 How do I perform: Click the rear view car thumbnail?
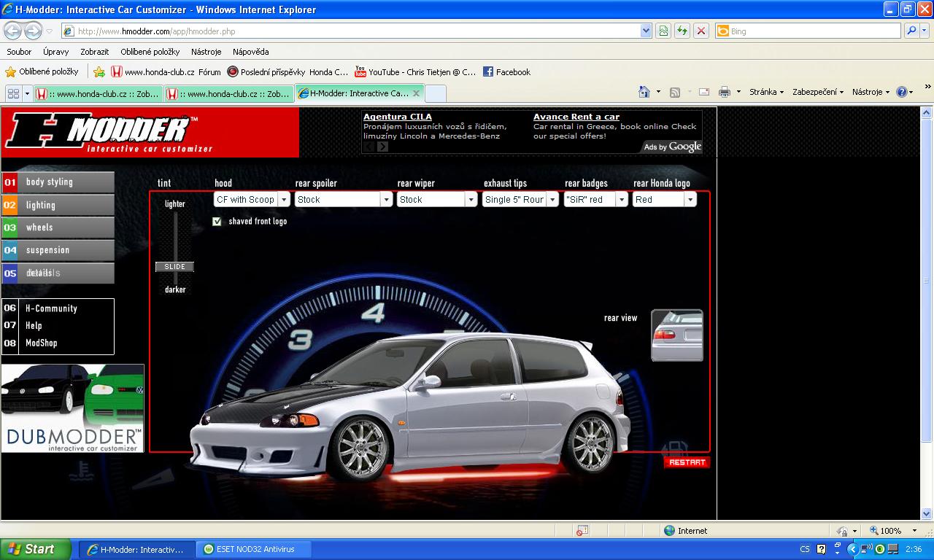point(677,335)
